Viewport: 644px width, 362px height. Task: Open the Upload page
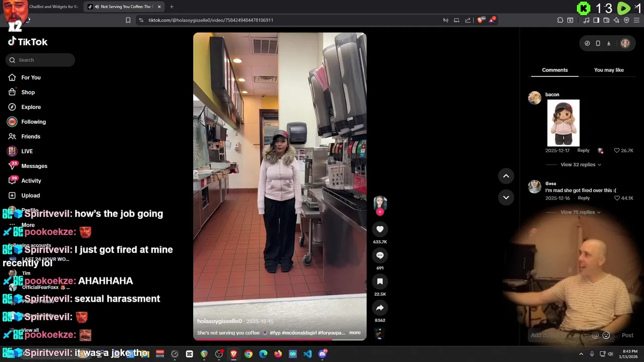[24, 196]
